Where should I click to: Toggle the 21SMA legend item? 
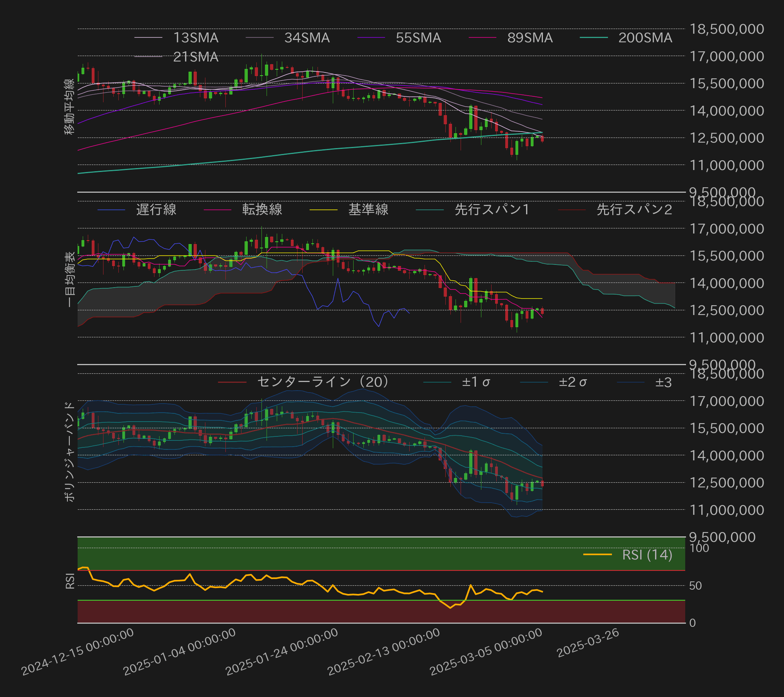pos(195,57)
